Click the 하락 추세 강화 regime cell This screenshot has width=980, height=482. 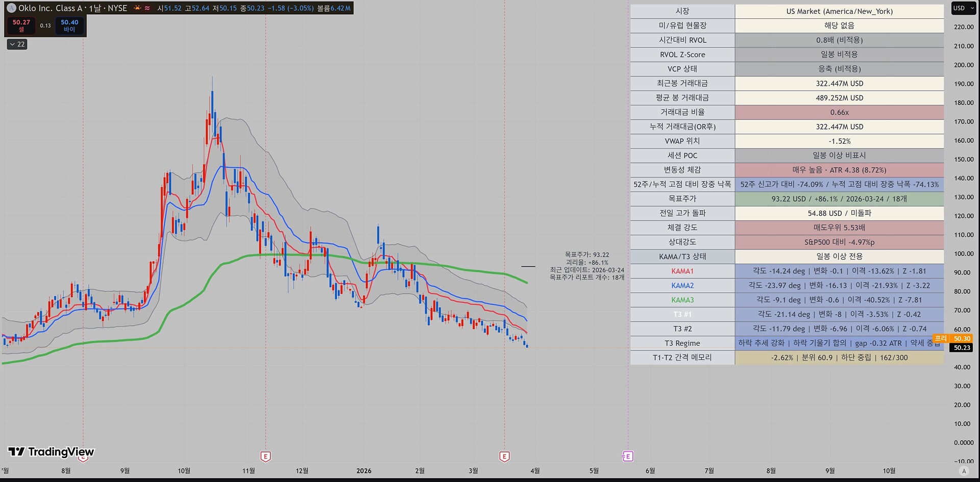[839, 343]
